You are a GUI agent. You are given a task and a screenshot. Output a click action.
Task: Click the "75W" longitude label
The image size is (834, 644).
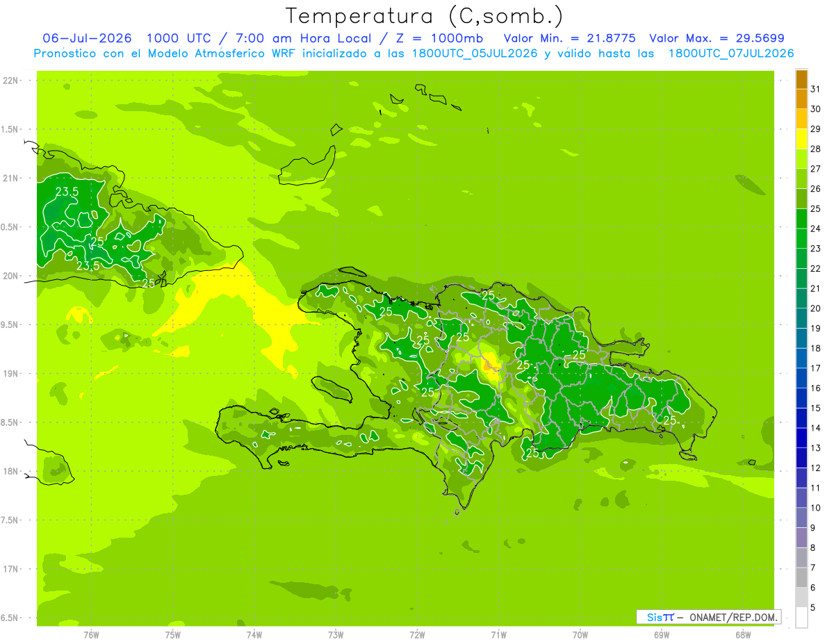pos(172,634)
